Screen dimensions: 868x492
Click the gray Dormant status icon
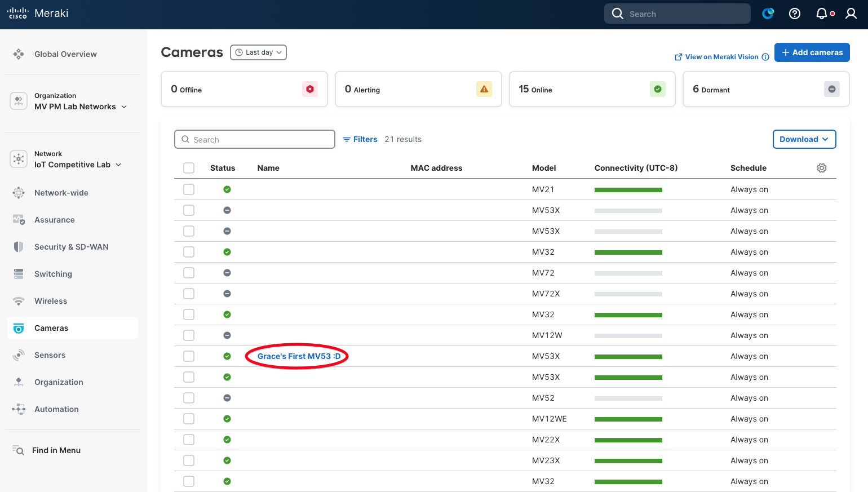(832, 89)
